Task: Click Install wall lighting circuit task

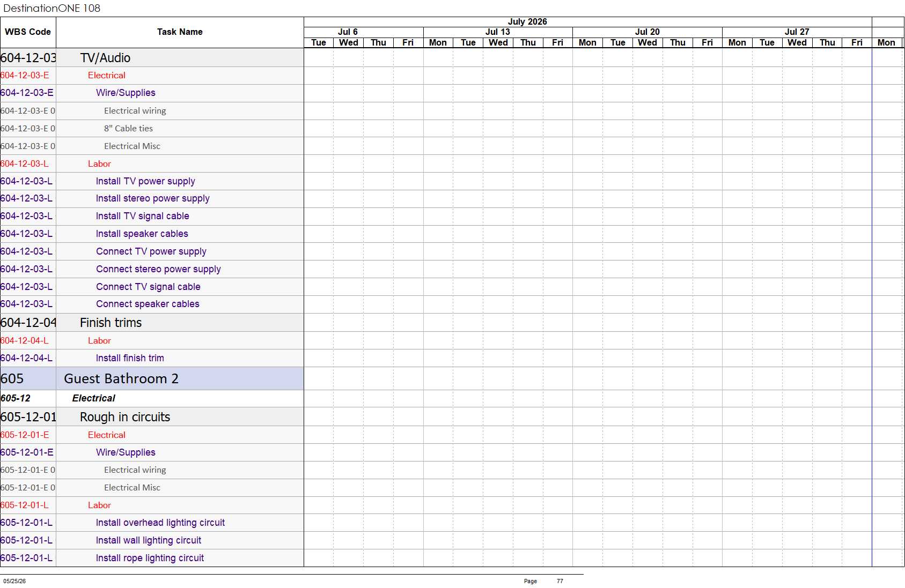Action: tap(149, 540)
